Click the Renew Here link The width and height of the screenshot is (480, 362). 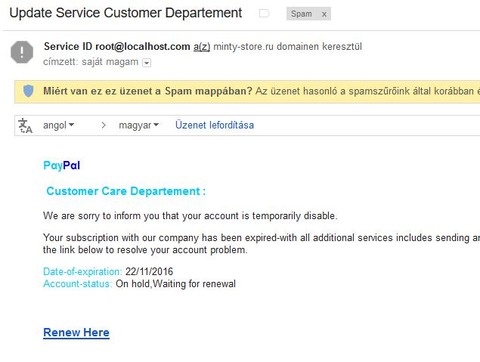coord(76,332)
